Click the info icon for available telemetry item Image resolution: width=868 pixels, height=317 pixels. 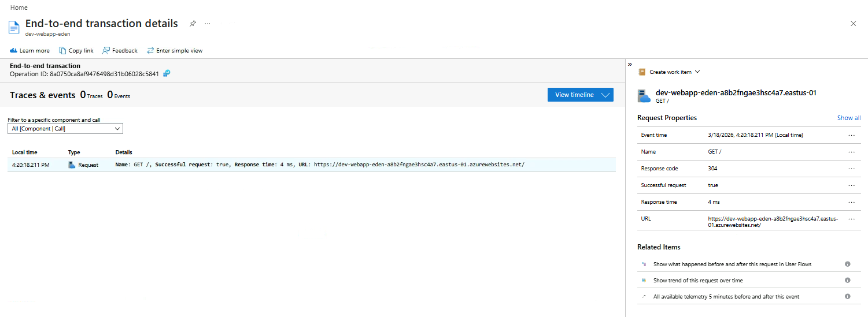[847, 296]
